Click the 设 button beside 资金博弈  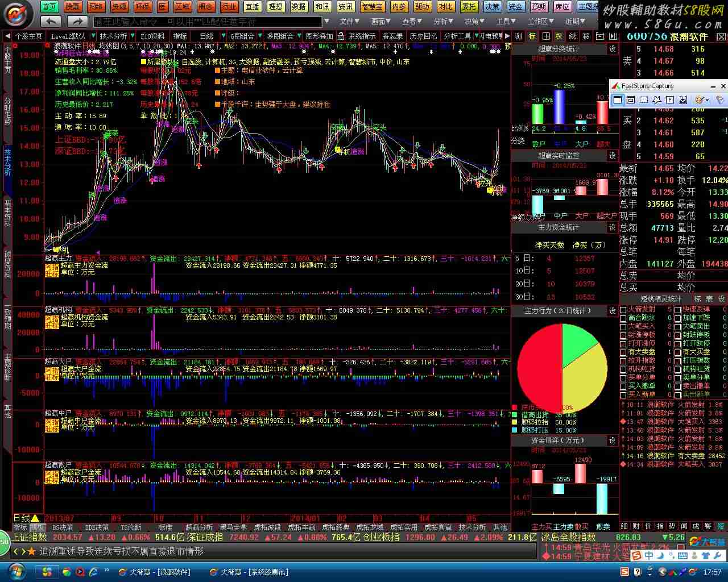(x=613, y=440)
